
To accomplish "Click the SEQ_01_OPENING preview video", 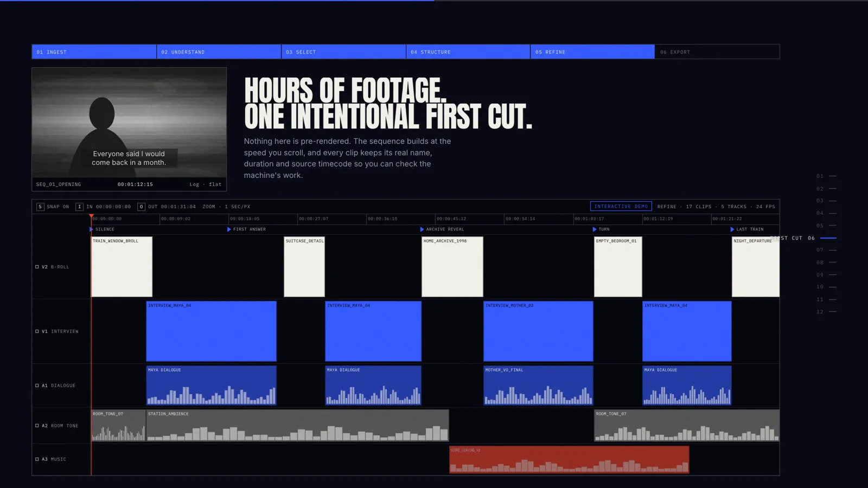I will (129, 123).
